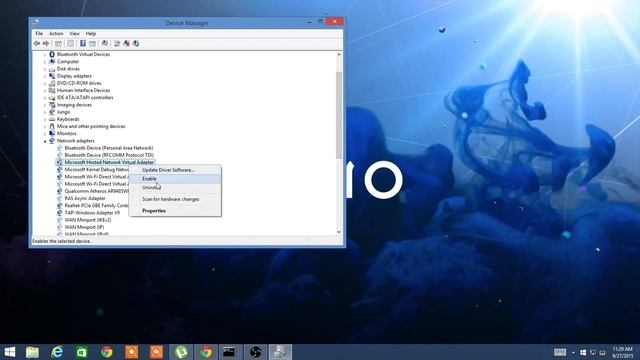Click the Bluetooth Virtual Devices icon
Viewport: 640px width, 360px height.
click(x=52, y=54)
